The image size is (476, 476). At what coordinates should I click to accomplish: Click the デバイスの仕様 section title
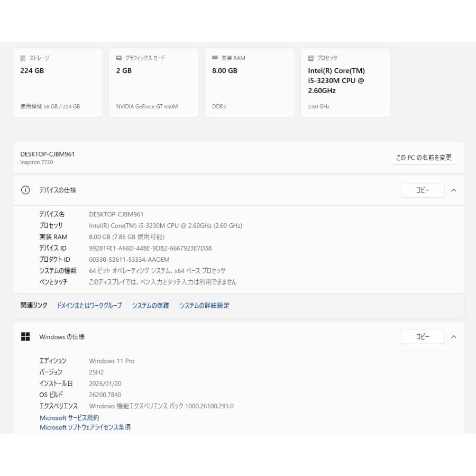58,190
